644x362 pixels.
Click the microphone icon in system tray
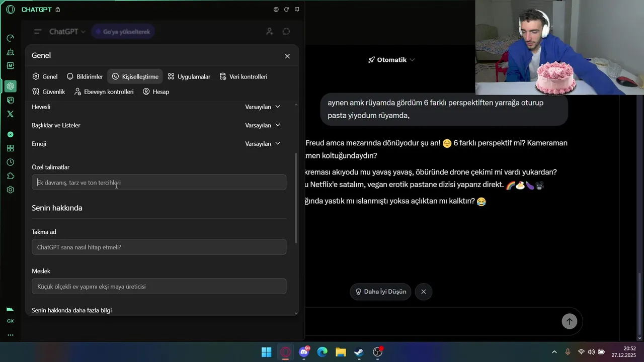click(x=568, y=352)
